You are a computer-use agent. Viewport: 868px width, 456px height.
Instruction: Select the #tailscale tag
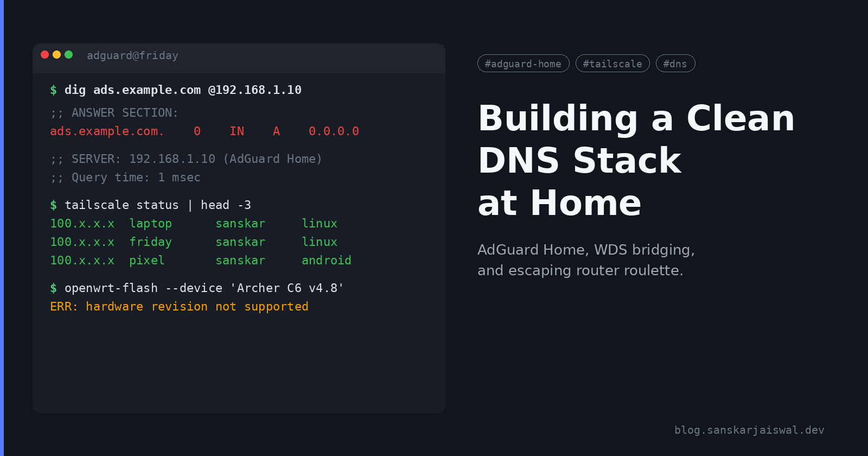612,64
